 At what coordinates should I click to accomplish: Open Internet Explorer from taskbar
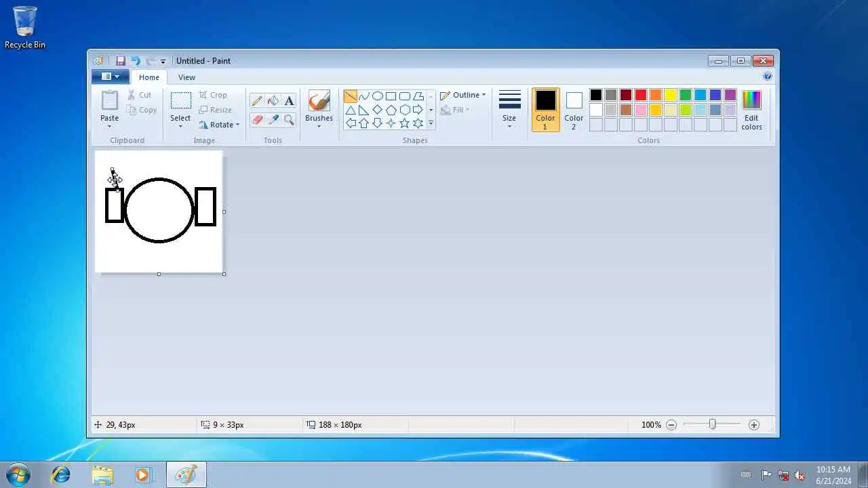tap(61, 474)
